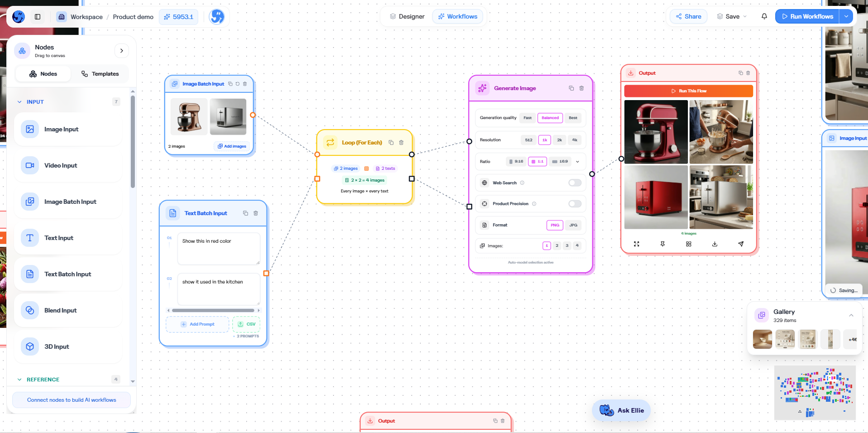Screen dimensions: 868x433
Task: Collapse the INPUT section
Action: (x=19, y=102)
